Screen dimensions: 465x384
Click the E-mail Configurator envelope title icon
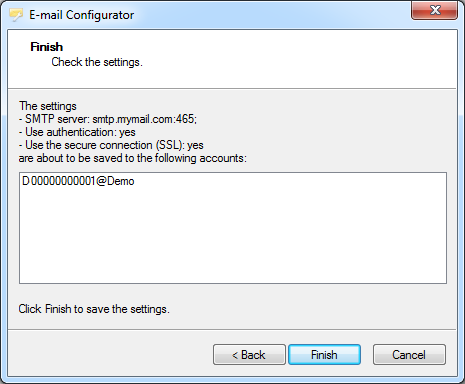pos(16,15)
